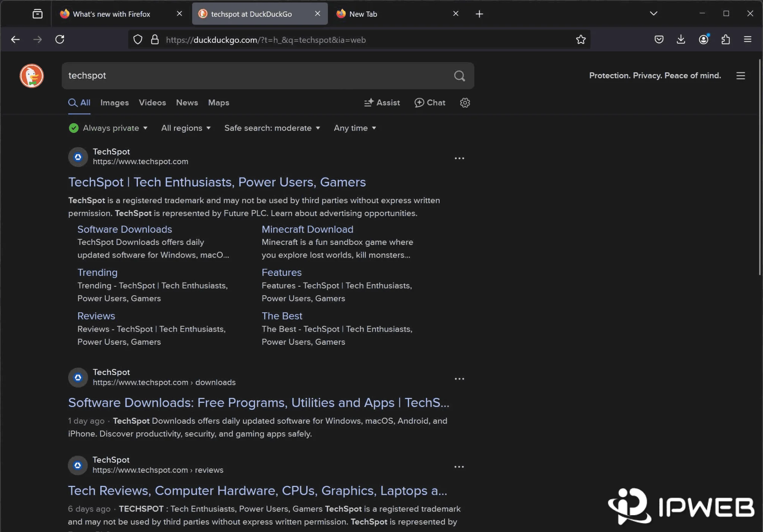Select the Images search tab

(x=114, y=103)
